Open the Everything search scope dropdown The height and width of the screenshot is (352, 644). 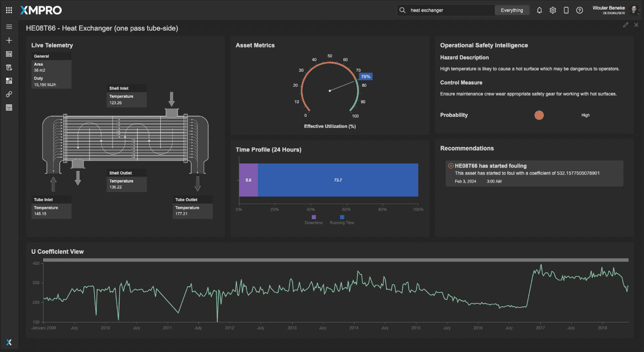(x=512, y=10)
